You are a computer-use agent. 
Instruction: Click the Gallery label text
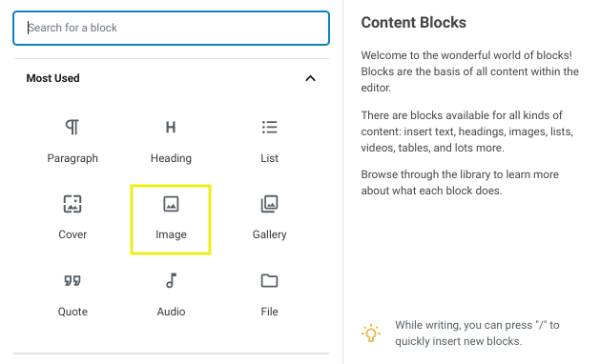(x=269, y=234)
